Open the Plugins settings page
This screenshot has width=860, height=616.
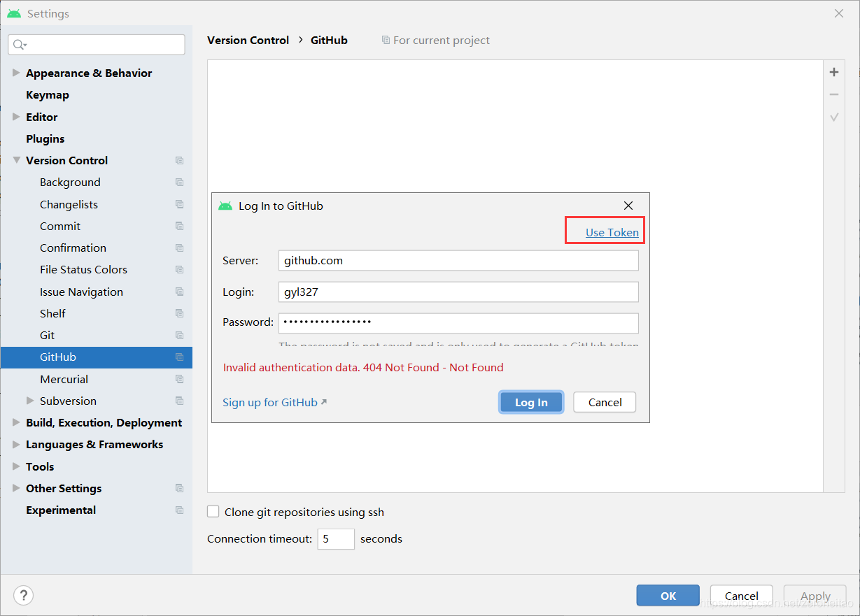pos(45,138)
